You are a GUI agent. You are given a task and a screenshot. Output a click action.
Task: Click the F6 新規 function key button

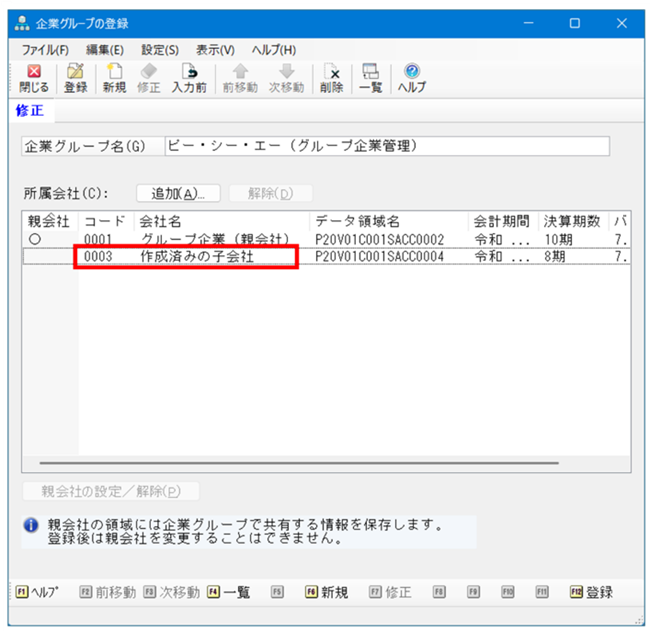click(x=327, y=592)
